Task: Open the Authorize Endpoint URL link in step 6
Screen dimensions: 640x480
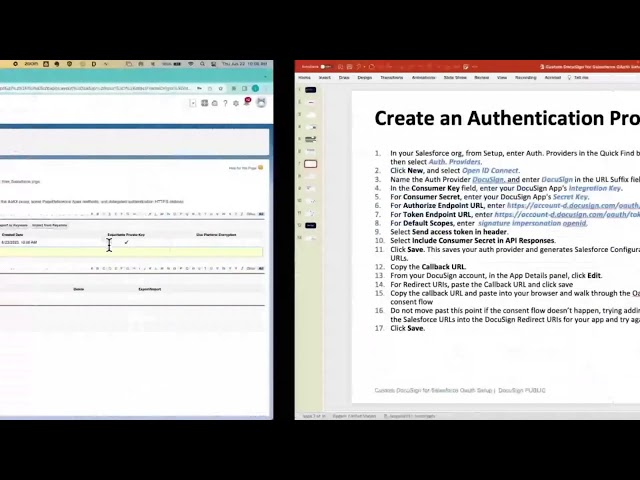Action: pyautogui.click(x=573, y=206)
